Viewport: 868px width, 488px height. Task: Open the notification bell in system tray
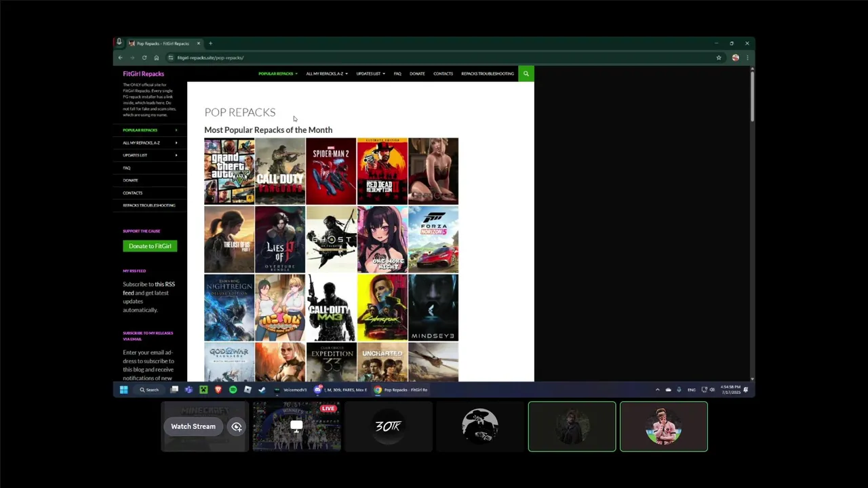click(x=745, y=390)
